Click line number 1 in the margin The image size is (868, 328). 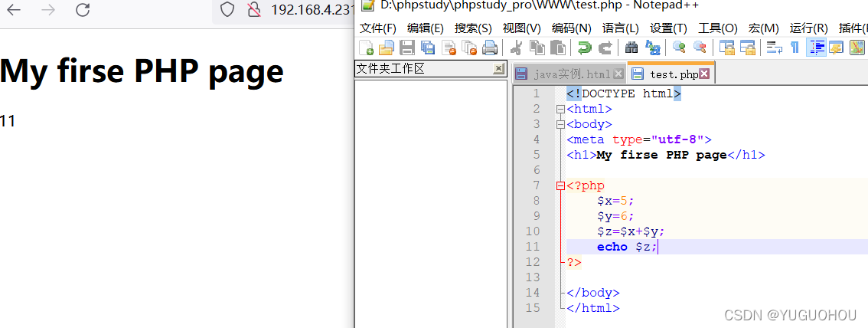535,93
